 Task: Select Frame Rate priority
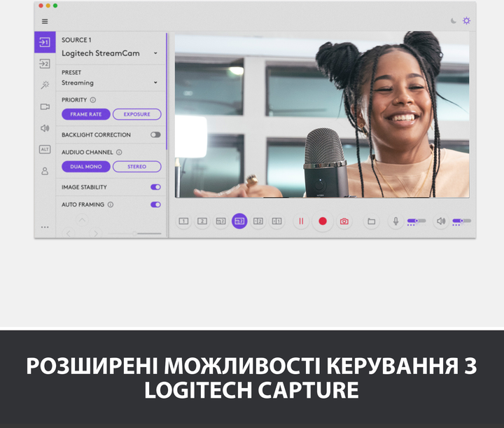click(x=86, y=114)
